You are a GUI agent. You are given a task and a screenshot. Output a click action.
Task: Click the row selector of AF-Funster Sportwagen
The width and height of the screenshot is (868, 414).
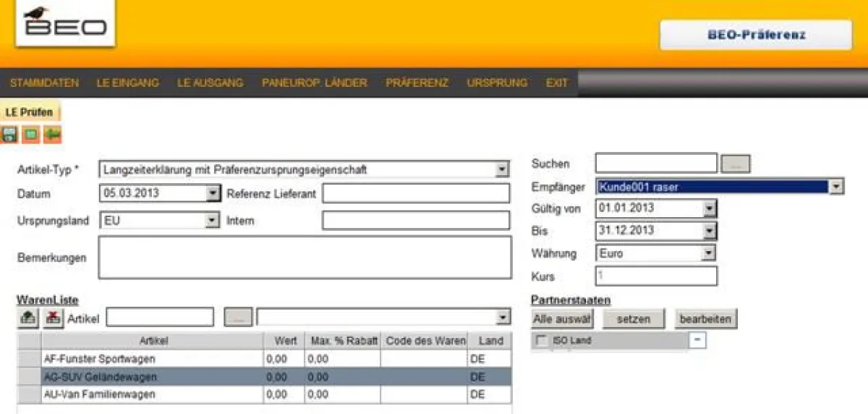tap(29, 358)
